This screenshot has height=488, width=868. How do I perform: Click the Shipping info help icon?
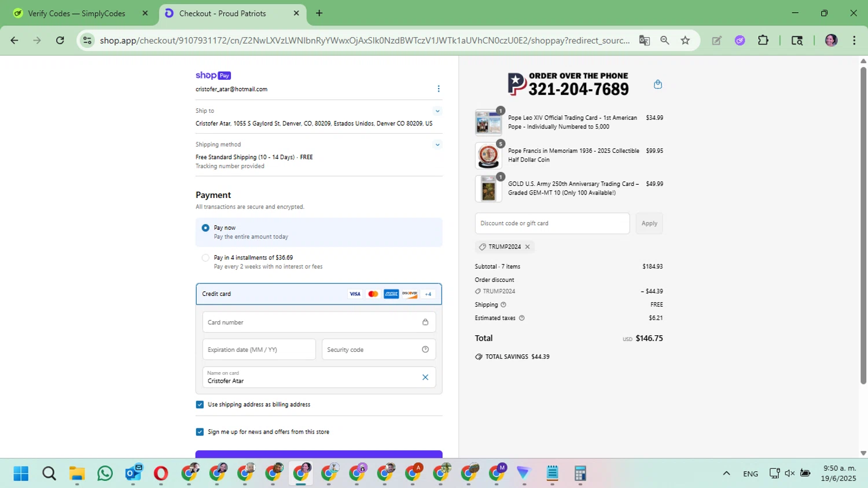[503, 304]
